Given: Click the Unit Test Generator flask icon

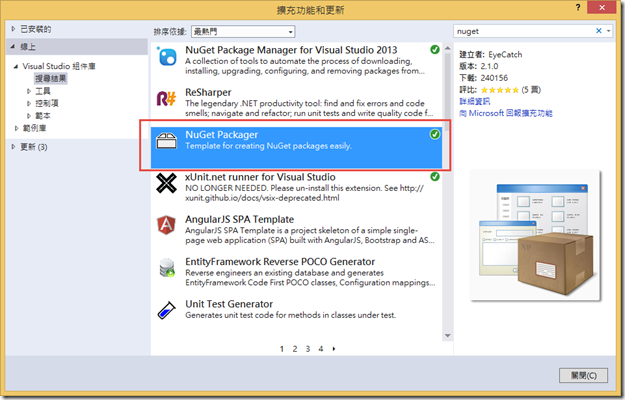Looking at the screenshot, I should 166,310.
